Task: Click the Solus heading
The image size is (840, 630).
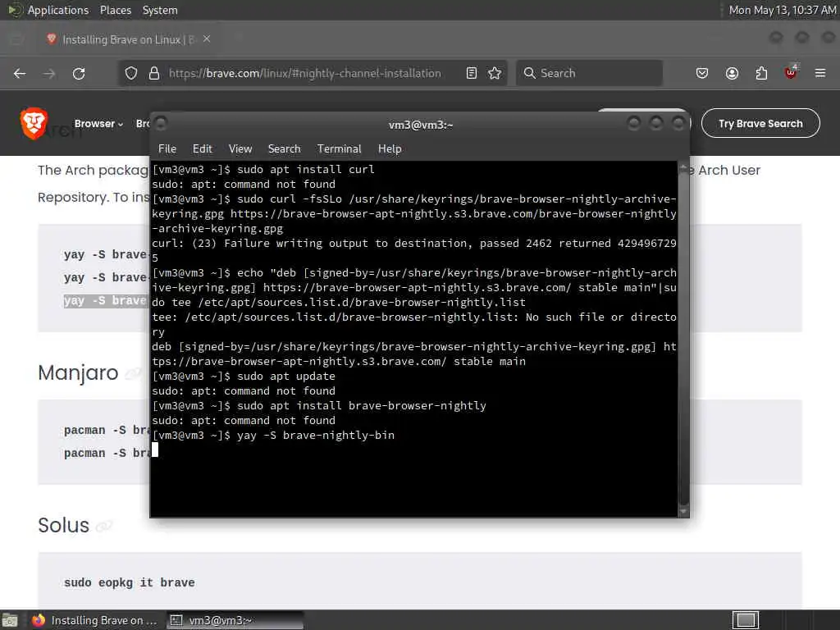Action: click(x=63, y=525)
